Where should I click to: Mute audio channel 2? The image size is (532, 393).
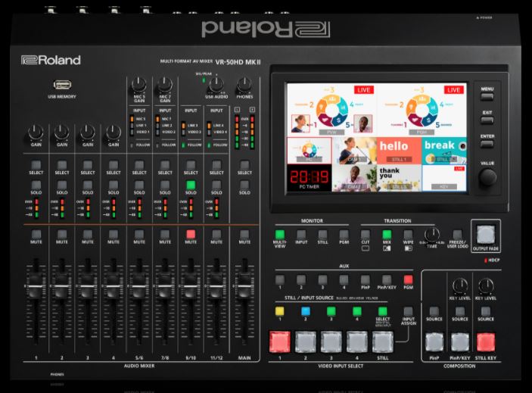coord(62,234)
